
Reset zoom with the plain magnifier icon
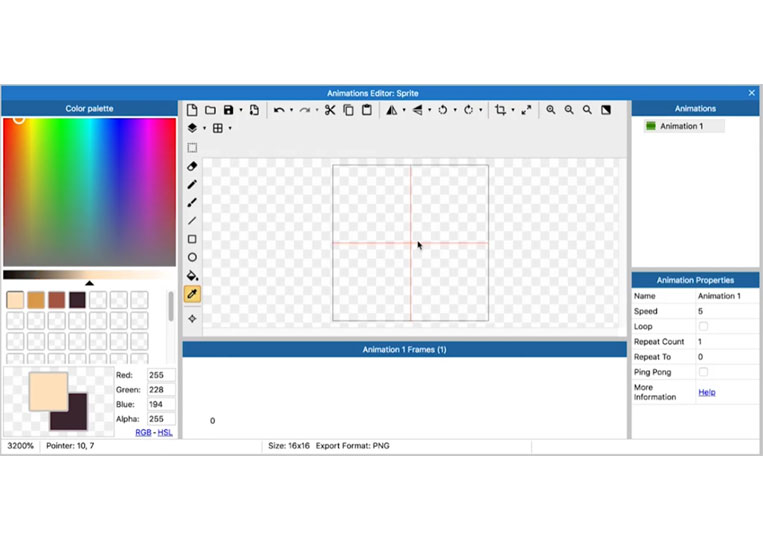(587, 110)
